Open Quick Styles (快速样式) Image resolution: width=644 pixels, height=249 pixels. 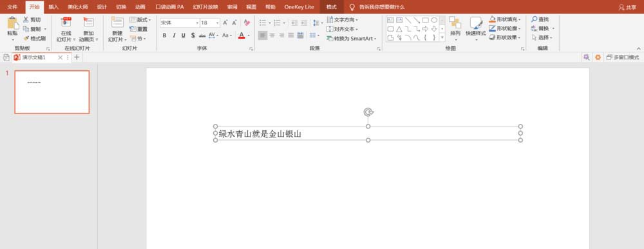(476, 28)
